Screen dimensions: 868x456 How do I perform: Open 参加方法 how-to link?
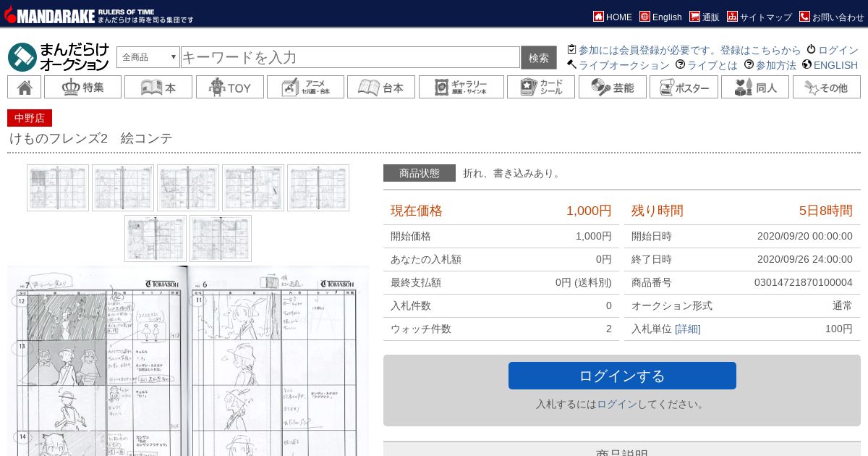tap(775, 65)
